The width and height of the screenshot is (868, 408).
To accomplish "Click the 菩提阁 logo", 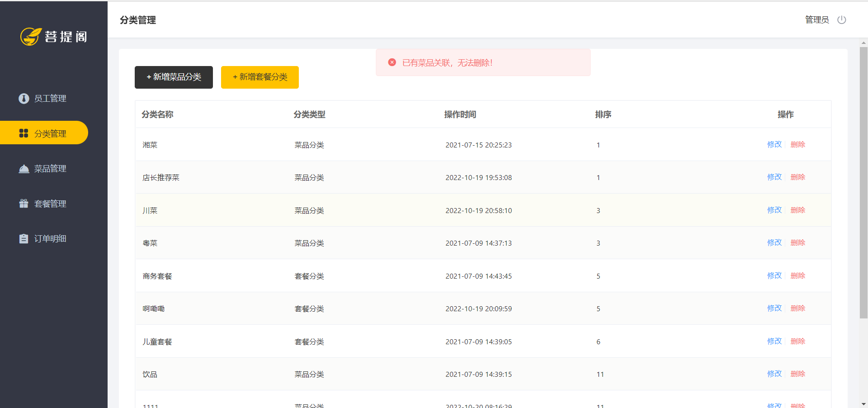I will [54, 37].
